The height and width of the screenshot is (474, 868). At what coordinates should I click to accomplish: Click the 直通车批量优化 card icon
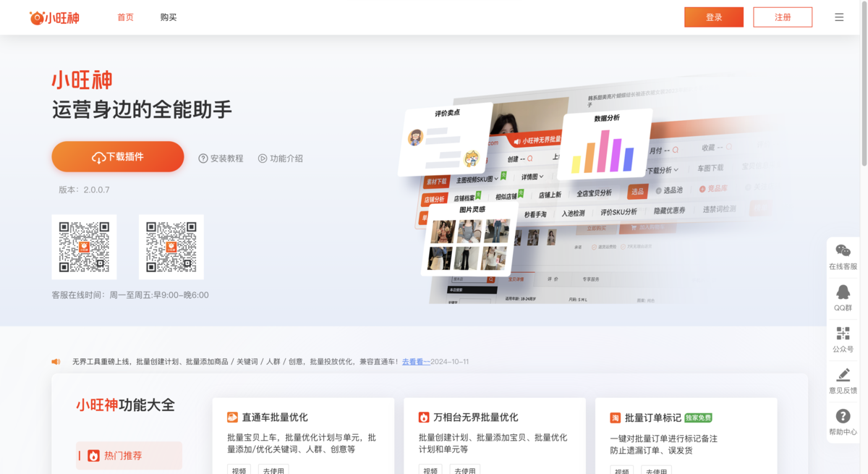232,418
